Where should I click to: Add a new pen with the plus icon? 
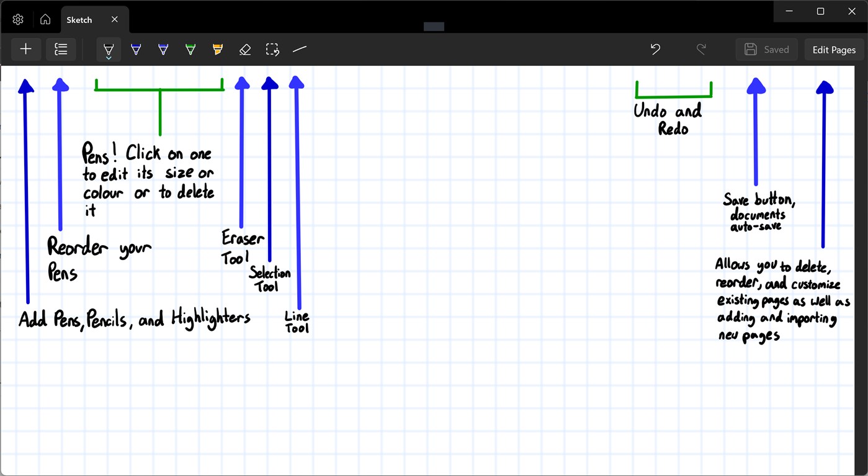[x=25, y=49]
